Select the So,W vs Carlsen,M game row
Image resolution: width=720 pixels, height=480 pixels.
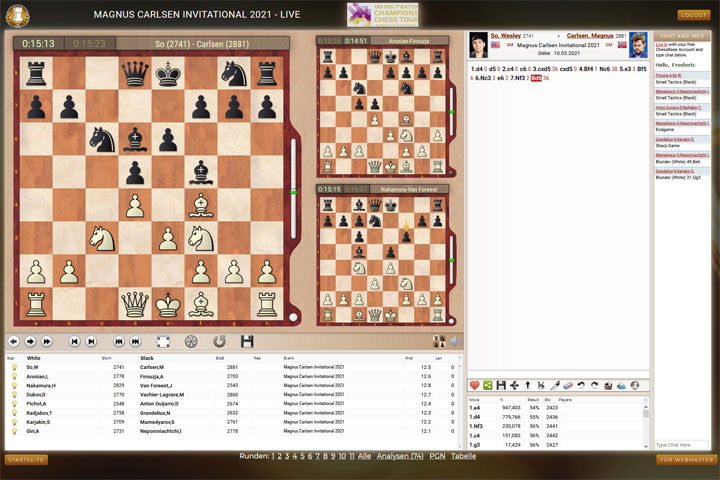pyautogui.click(x=231, y=367)
